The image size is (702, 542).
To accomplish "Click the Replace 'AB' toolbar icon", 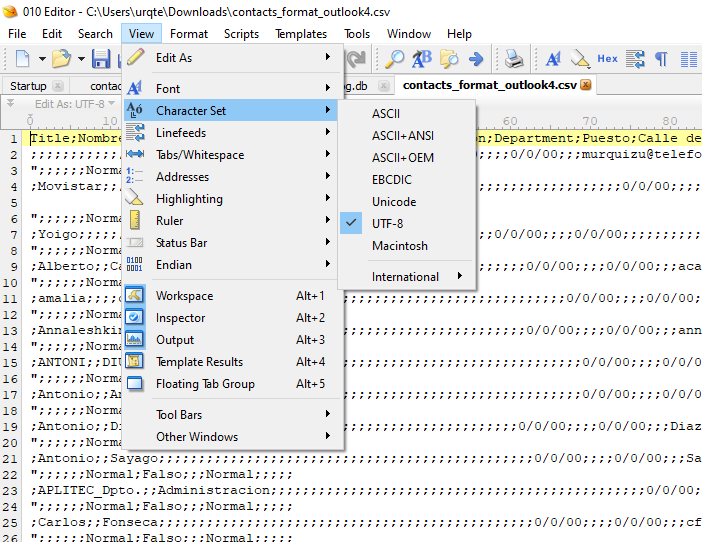I will click(x=422, y=59).
